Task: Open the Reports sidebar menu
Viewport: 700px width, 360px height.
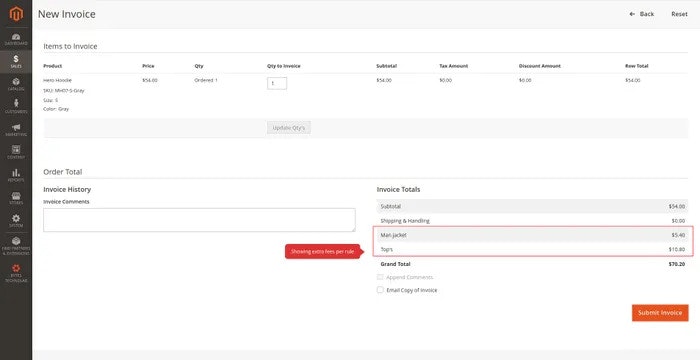Action: (x=16, y=175)
